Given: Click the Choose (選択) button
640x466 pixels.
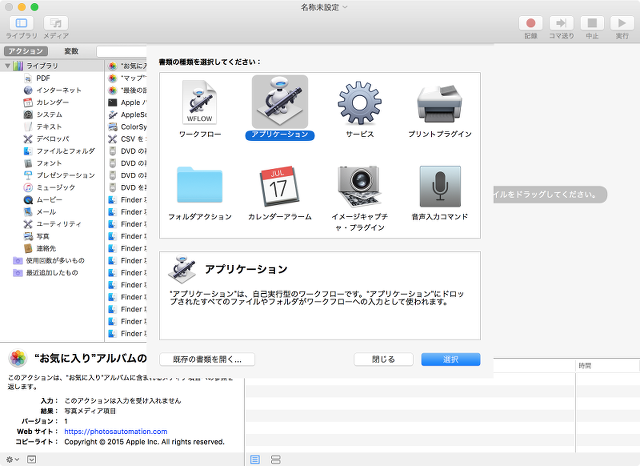Looking at the screenshot, I should point(451,359).
